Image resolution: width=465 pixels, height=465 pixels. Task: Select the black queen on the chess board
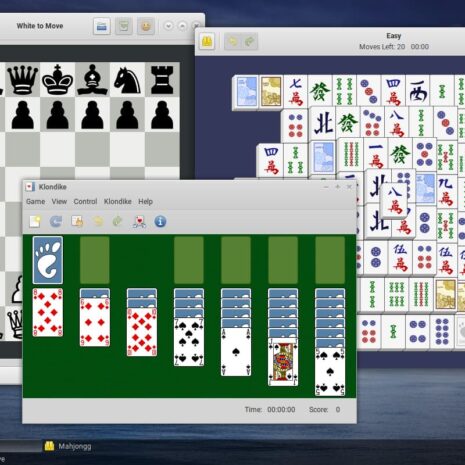click(23, 80)
